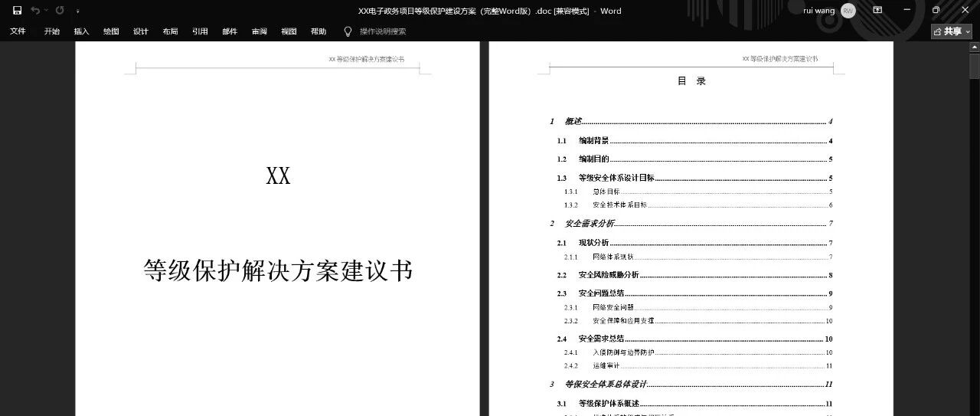Click the vertical scrollbar up arrow
Image resolution: width=980 pixels, height=416 pixels.
tap(975, 47)
